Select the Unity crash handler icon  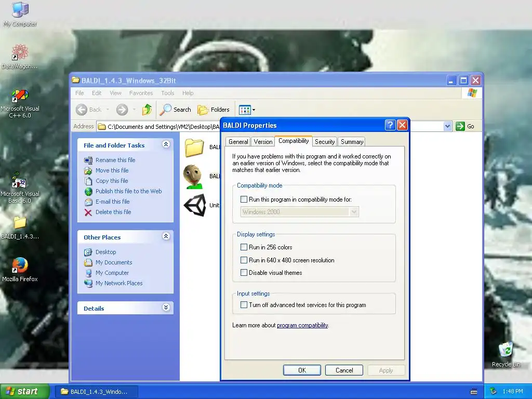[195, 205]
